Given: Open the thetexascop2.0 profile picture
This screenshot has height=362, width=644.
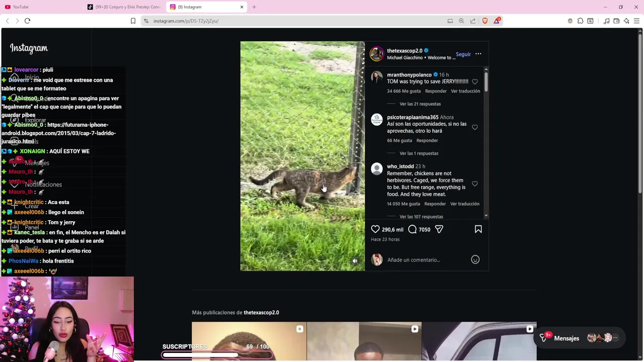Looking at the screenshot, I should 377,54.
